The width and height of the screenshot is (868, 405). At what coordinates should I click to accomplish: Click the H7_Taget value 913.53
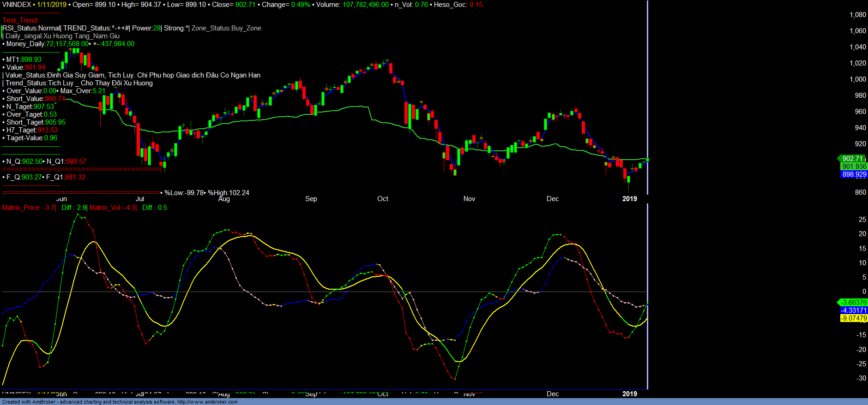48,130
